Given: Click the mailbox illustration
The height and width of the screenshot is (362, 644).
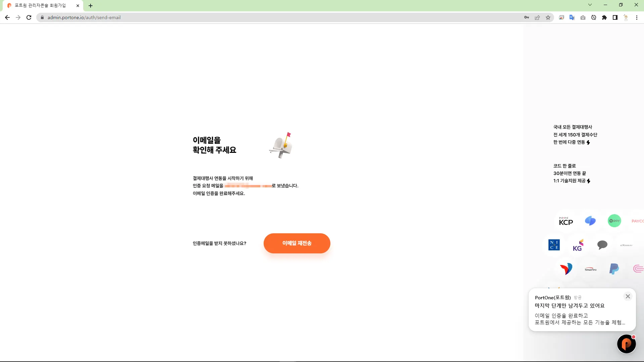Looking at the screenshot, I should tap(281, 145).
